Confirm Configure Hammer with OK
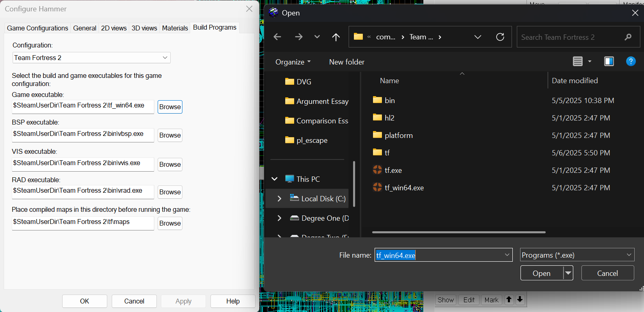The height and width of the screenshot is (312, 644). [85, 301]
